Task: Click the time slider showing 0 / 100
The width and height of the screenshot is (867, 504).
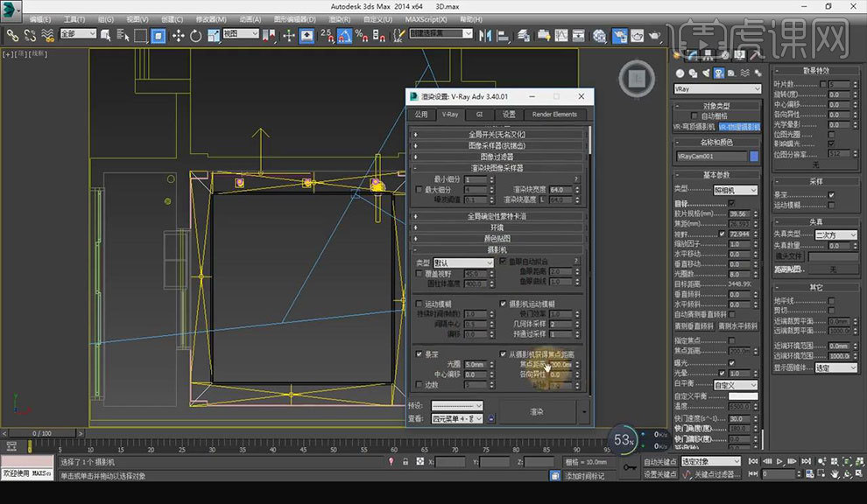Action: (x=41, y=433)
